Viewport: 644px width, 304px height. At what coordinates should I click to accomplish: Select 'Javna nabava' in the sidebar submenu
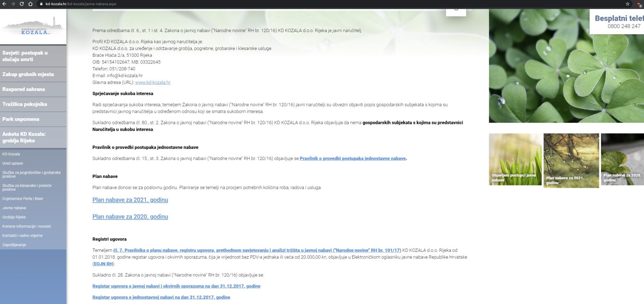pyautogui.click(x=14, y=208)
